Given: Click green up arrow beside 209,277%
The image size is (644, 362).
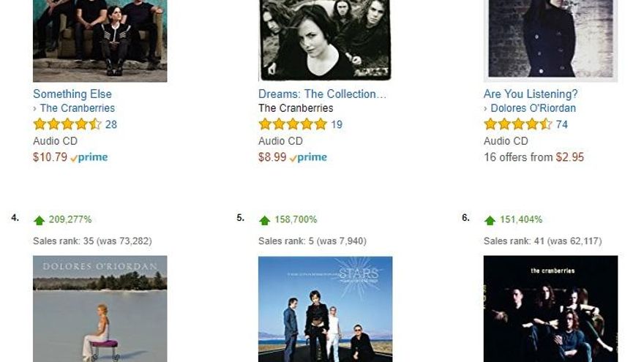Looking at the screenshot, I should coord(40,220).
